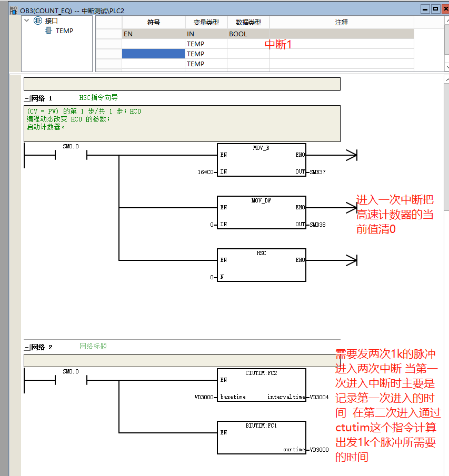Select the EN symbol cell
Screen dimensions: 449x476
[x=153, y=34]
